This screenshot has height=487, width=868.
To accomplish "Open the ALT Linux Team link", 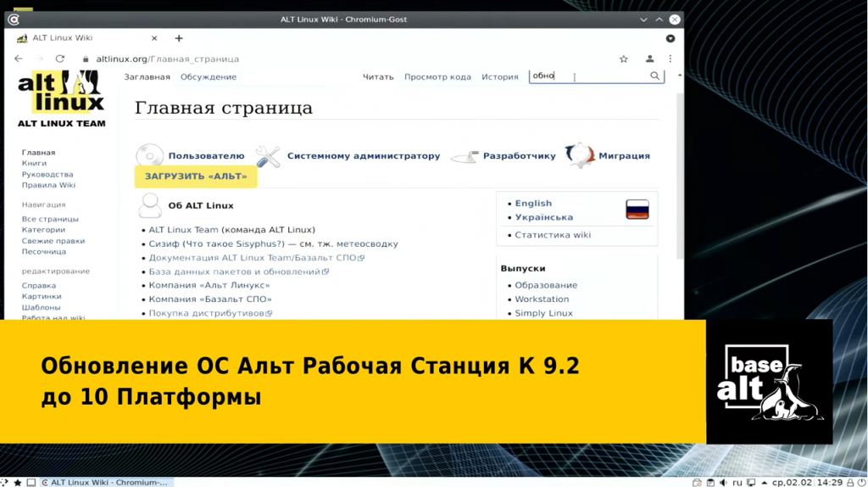I will click(x=183, y=229).
